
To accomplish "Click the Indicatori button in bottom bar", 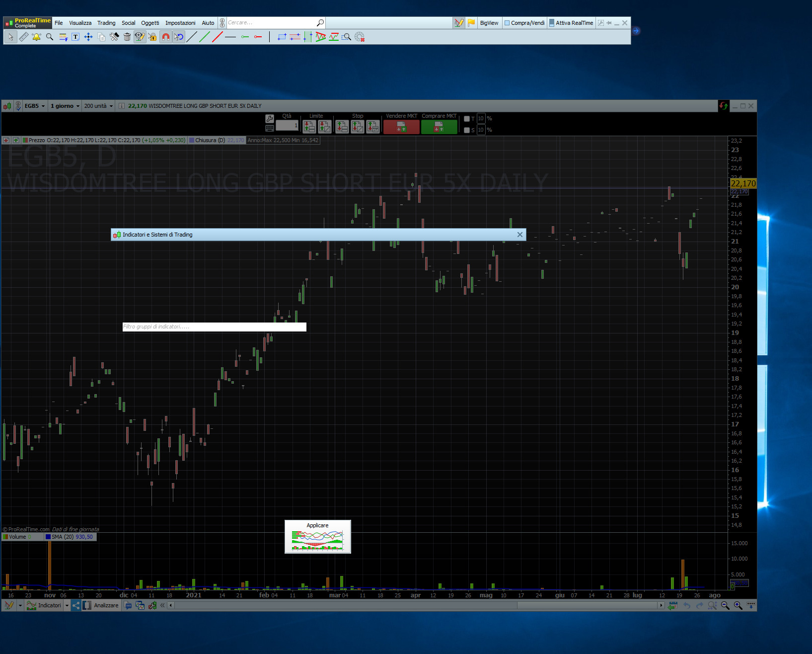I will click(x=44, y=605).
